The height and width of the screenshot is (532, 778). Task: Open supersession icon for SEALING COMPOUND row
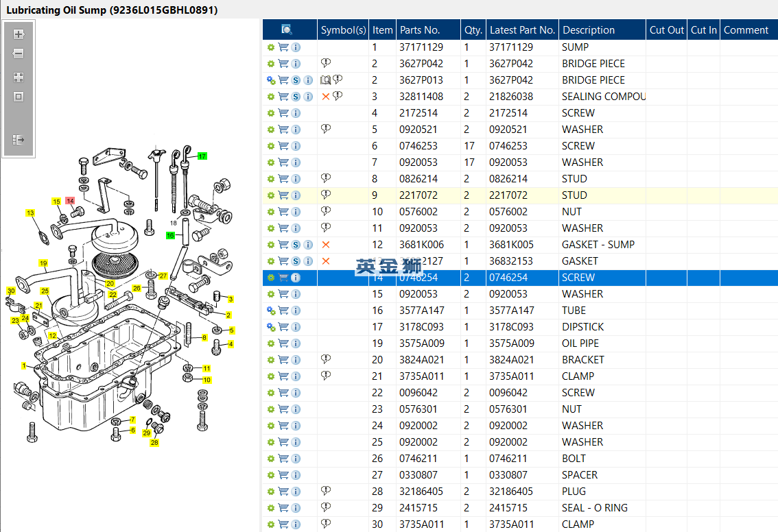[x=296, y=97]
